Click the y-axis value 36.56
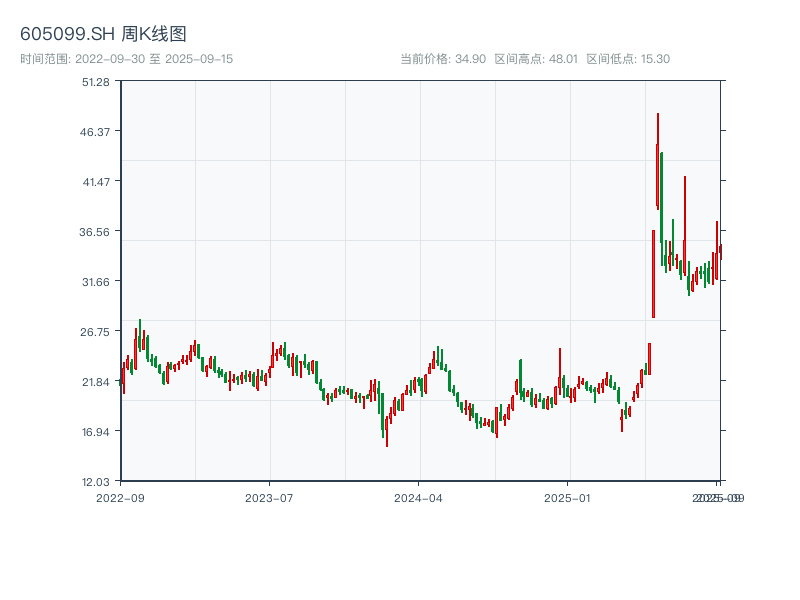The width and height of the screenshot is (800, 600). [x=94, y=232]
